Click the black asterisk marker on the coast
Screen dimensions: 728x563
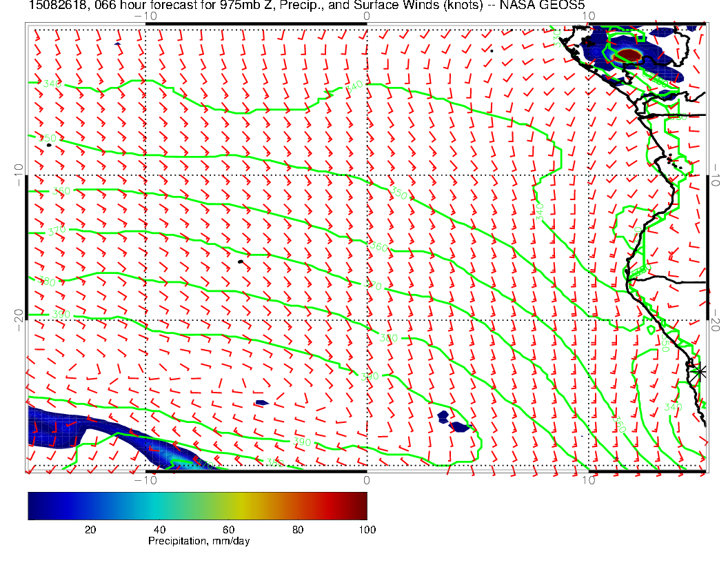700,371
